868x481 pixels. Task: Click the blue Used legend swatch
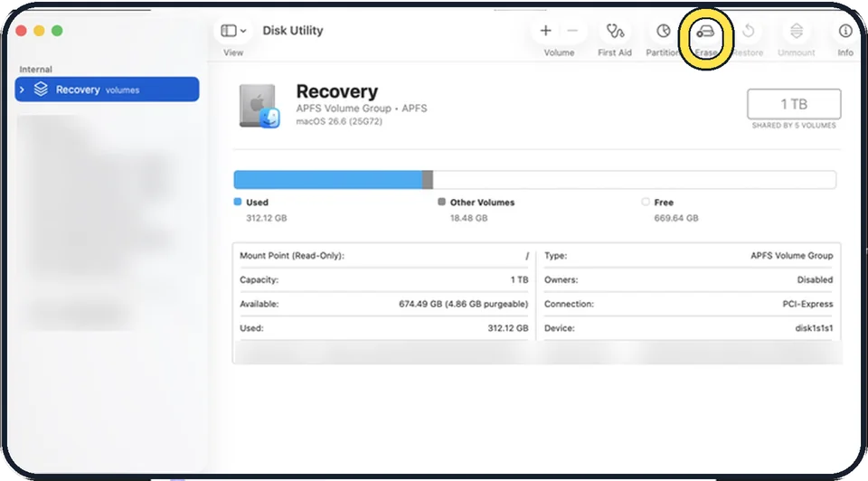[238, 202]
